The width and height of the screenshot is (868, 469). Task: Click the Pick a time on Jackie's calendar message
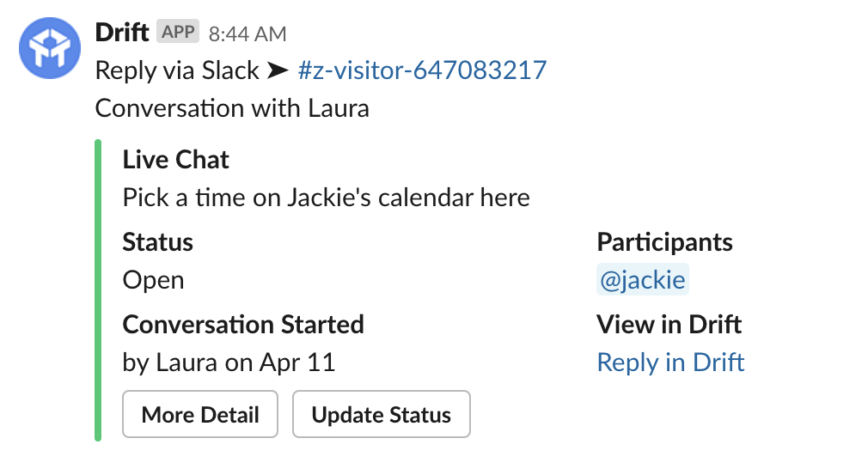point(326,198)
